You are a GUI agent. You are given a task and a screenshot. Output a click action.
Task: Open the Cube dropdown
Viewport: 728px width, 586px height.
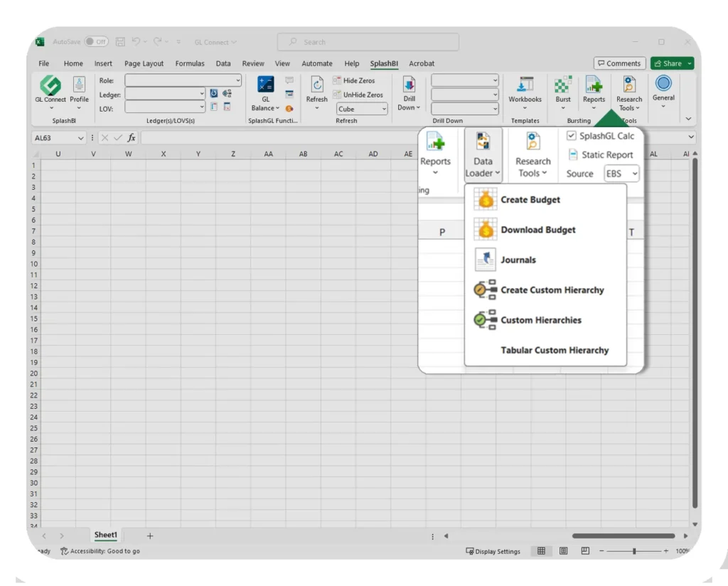click(x=384, y=109)
